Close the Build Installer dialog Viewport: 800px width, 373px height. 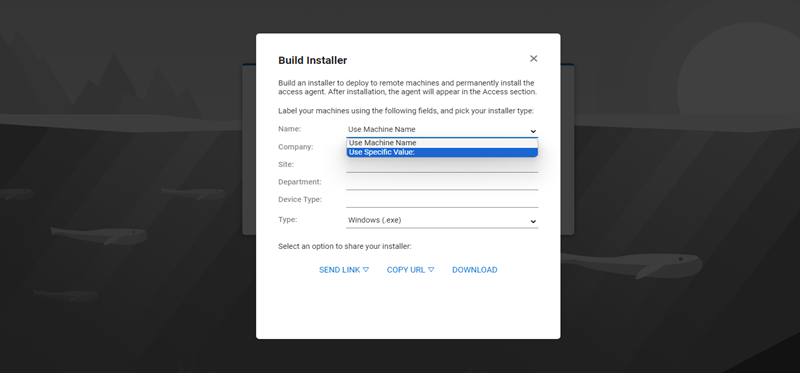pyautogui.click(x=534, y=59)
